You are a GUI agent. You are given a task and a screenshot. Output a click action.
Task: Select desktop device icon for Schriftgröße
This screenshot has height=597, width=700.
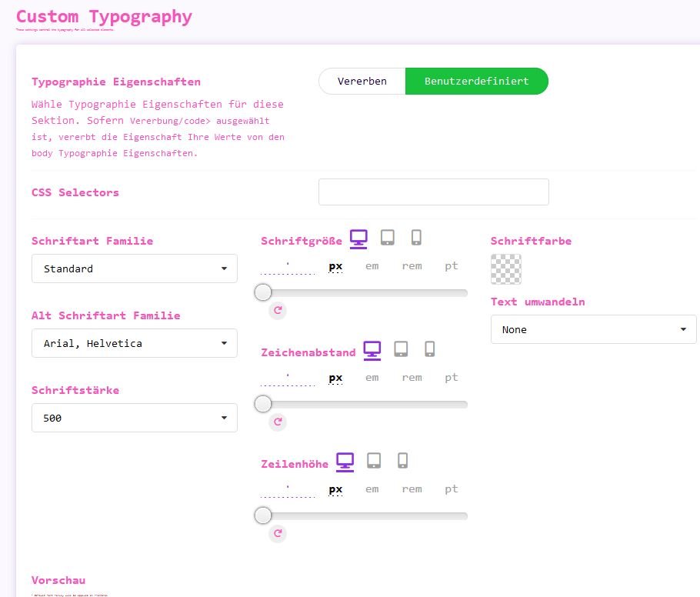point(358,238)
